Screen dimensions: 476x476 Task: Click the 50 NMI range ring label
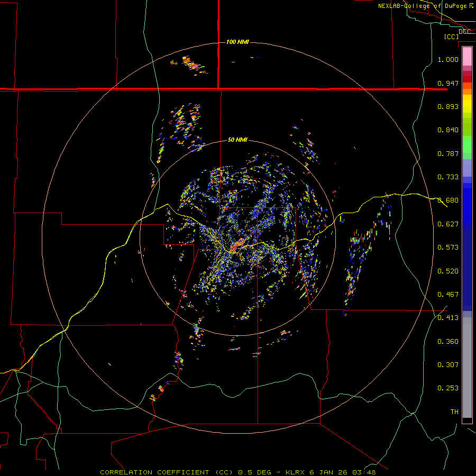coord(237,140)
